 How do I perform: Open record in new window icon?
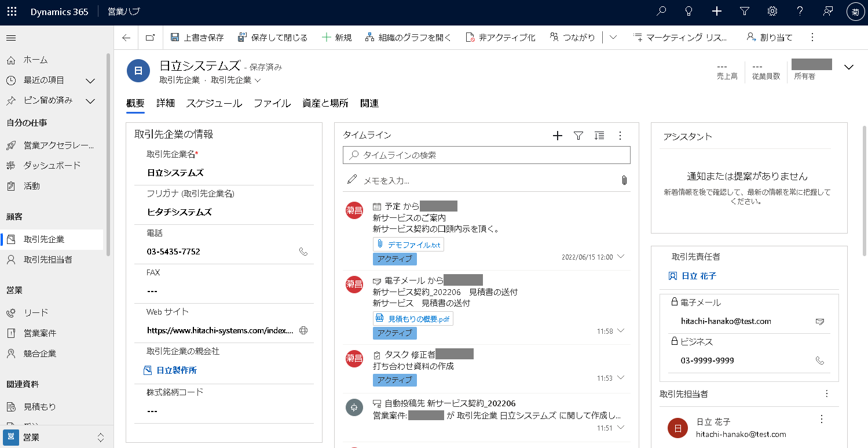[x=150, y=38]
